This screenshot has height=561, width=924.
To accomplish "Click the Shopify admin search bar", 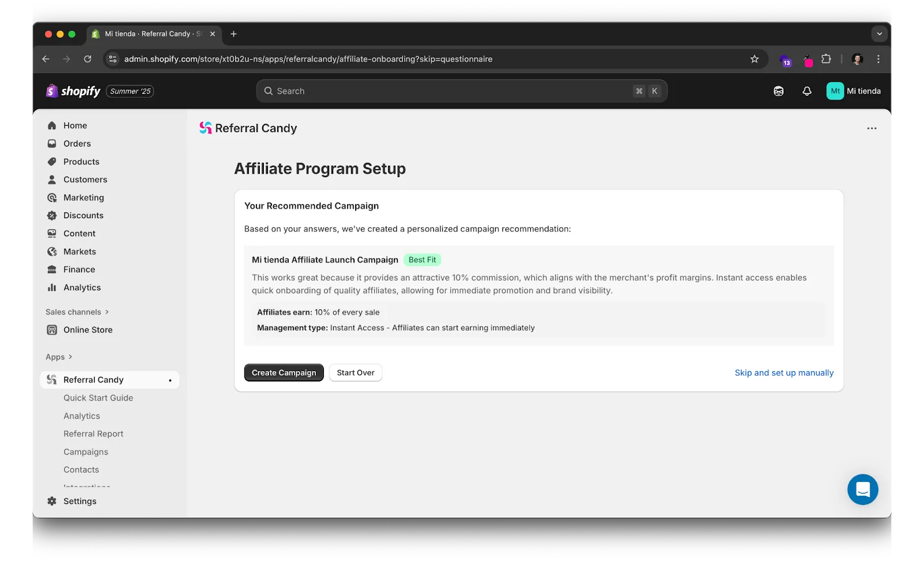I will pos(461,91).
